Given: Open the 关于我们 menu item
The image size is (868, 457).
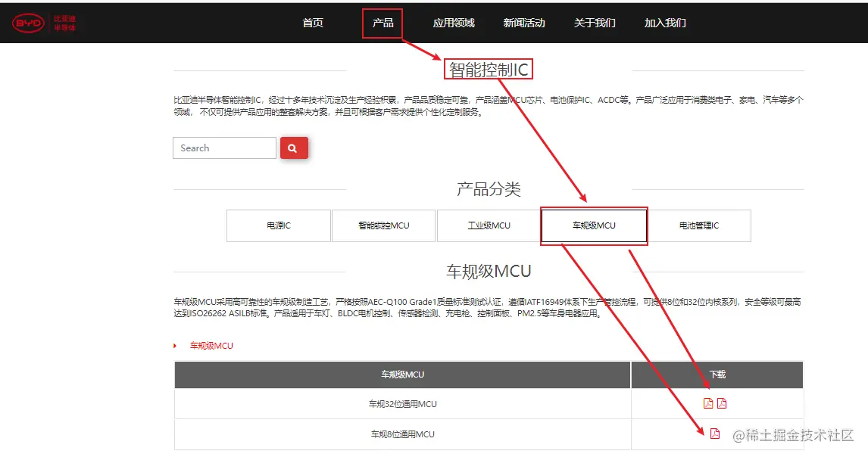Looking at the screenshot, I should coord(595,23).
